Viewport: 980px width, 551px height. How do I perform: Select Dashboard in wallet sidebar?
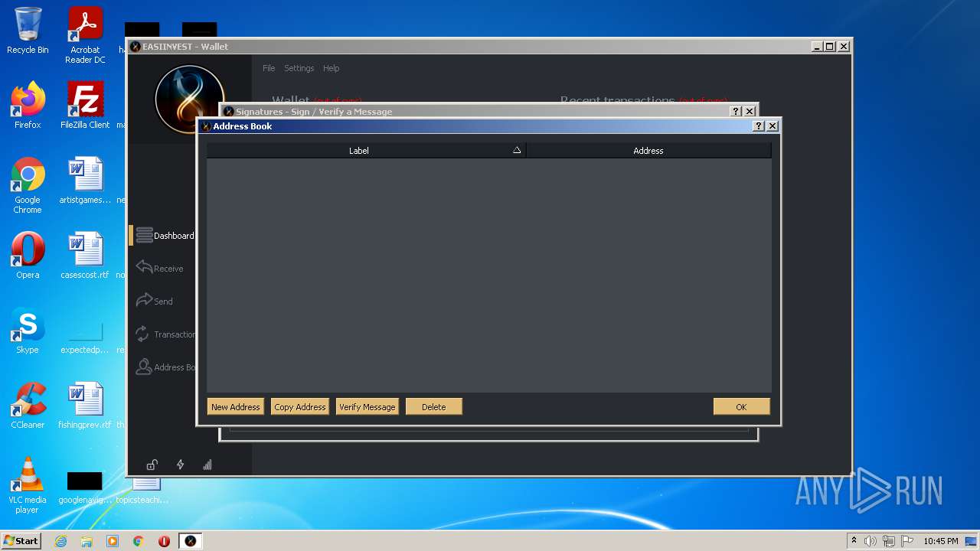pos(165,236)
